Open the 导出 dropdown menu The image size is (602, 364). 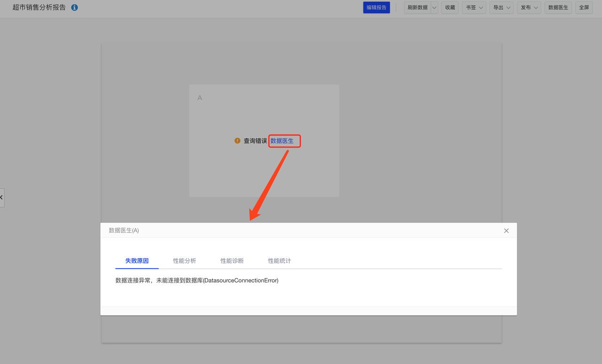502,8
